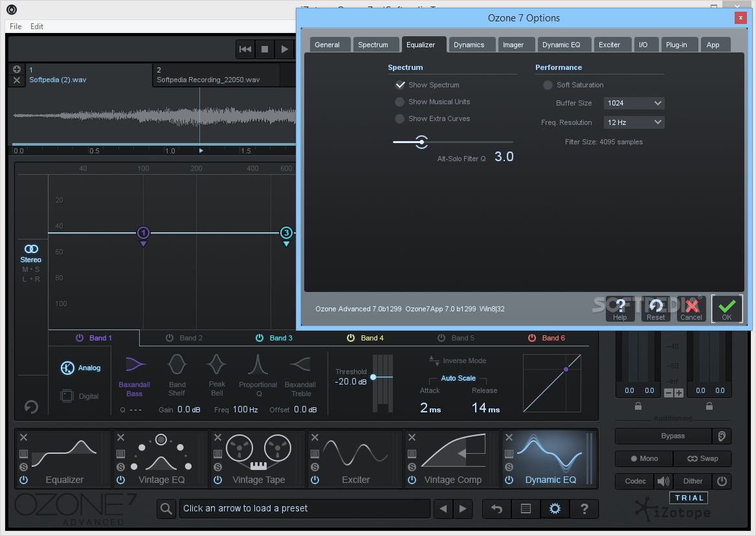756x536 pixels.
Task: Open the Vintage Tape module
Action: (258, 459)
